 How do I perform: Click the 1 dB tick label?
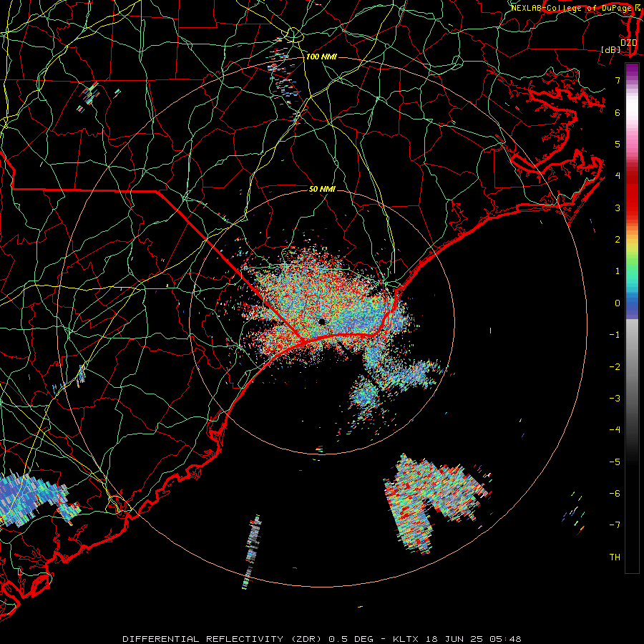pos(618,271)
